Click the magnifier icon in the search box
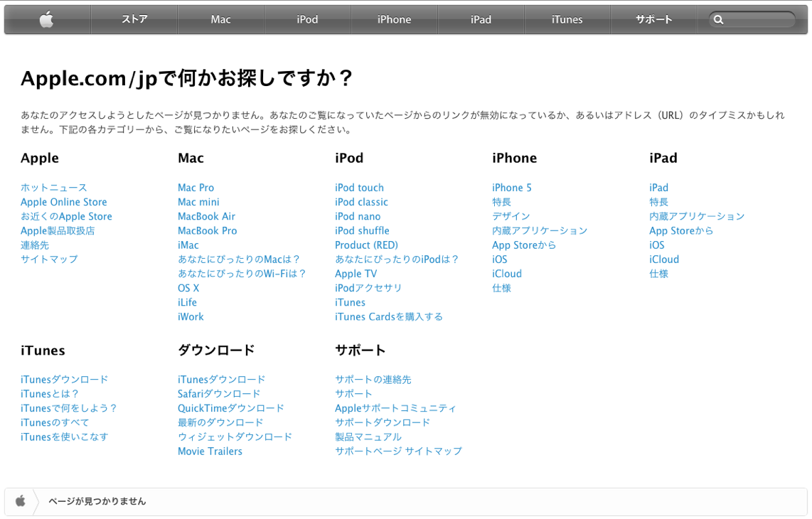 [x=718, y=20]
